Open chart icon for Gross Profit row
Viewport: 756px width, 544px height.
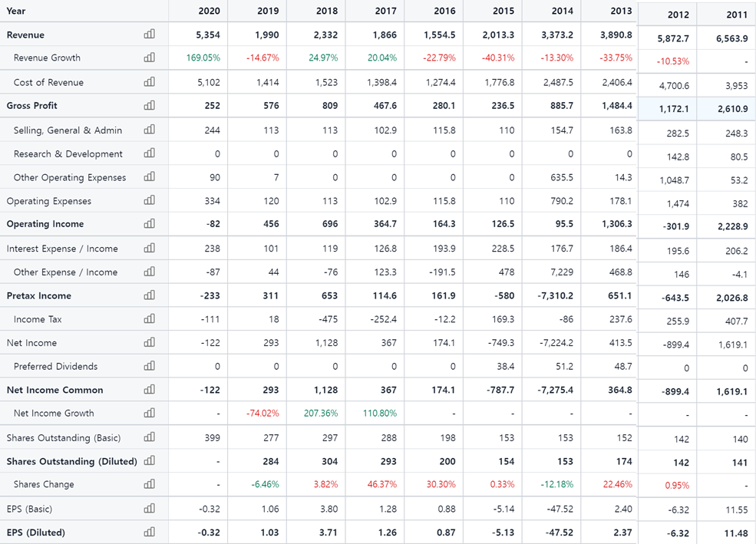pyautogui.click(x=150, y=104)
